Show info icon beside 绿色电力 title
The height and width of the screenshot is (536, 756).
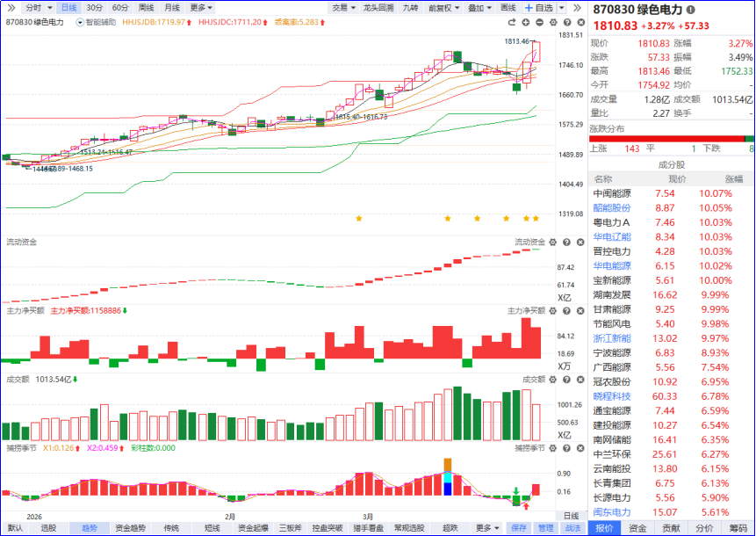click(x=690, y=9)
